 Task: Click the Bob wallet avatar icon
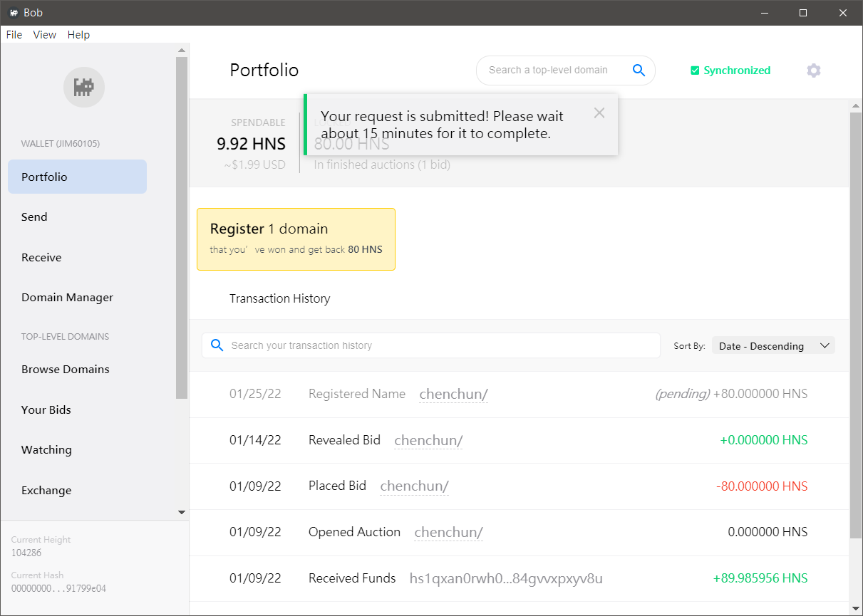84,88
